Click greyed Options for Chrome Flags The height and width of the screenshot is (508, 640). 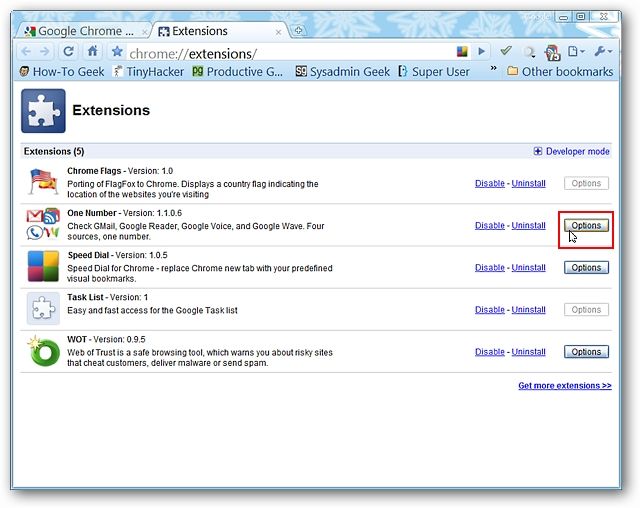pos(586,183)
